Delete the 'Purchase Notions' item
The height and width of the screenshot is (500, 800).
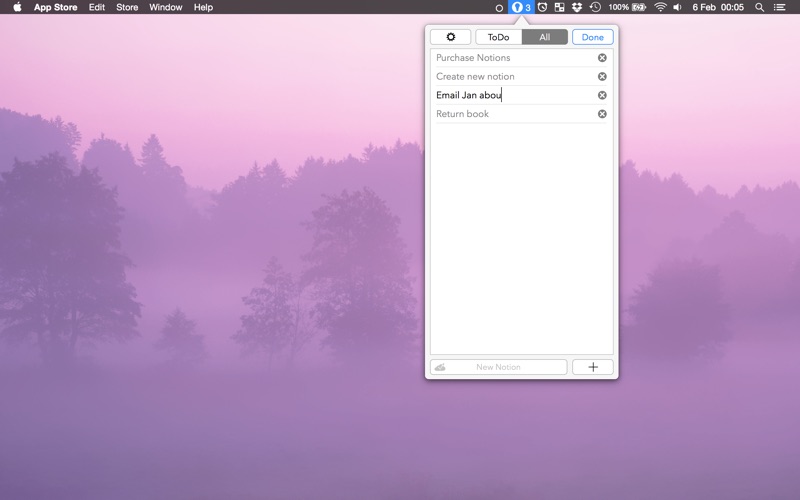coord(602,58)
